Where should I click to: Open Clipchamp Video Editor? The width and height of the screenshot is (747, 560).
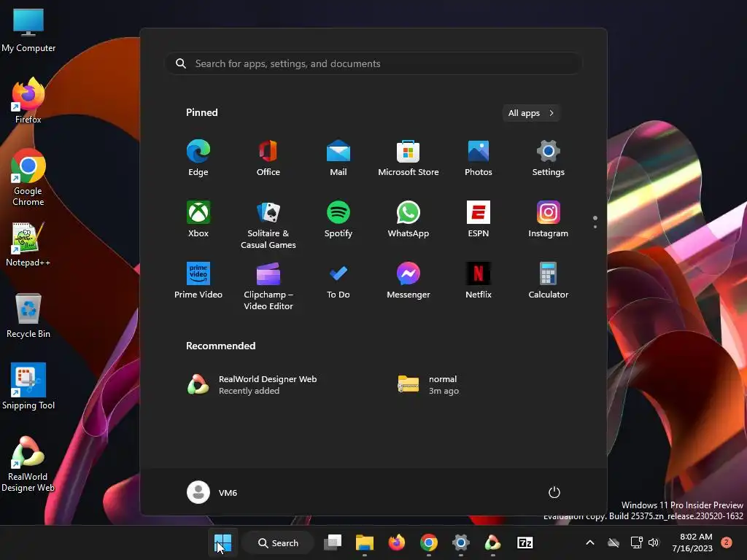[x=268, y=286]
